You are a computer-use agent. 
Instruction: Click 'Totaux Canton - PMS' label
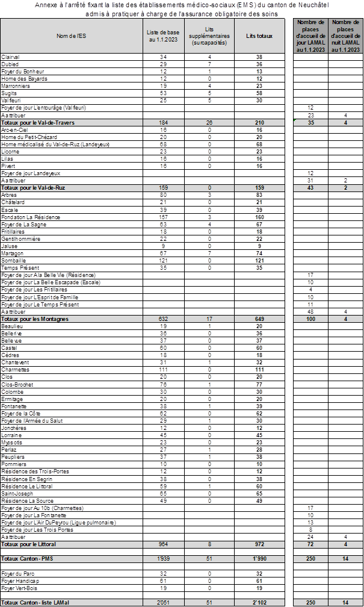(x=27, y=559)
